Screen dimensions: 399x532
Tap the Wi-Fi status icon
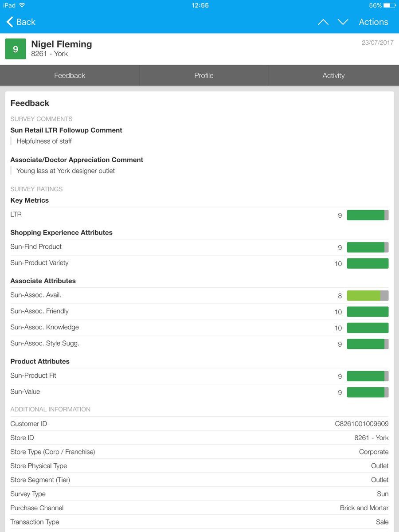(x=22, y=5)
